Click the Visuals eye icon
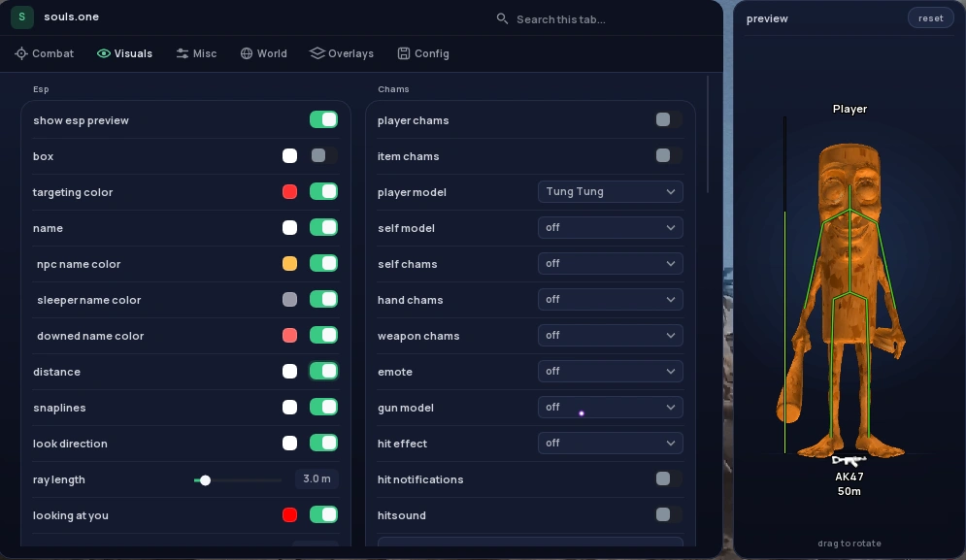966x560 pixels. [104, 53]
